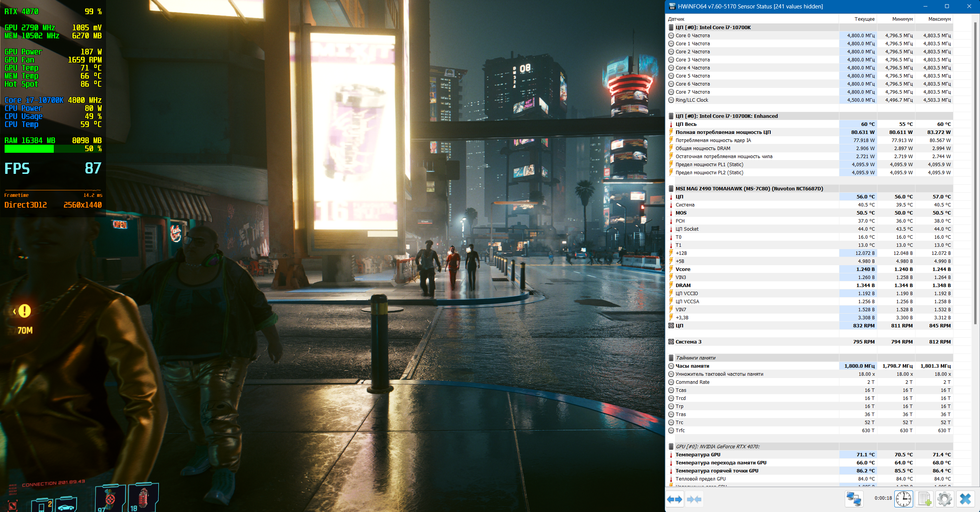The height and width of the screenshot is (512, 980).
Task: Select the Предел мощности PL1 (Static) row
Action: (809, 164)
